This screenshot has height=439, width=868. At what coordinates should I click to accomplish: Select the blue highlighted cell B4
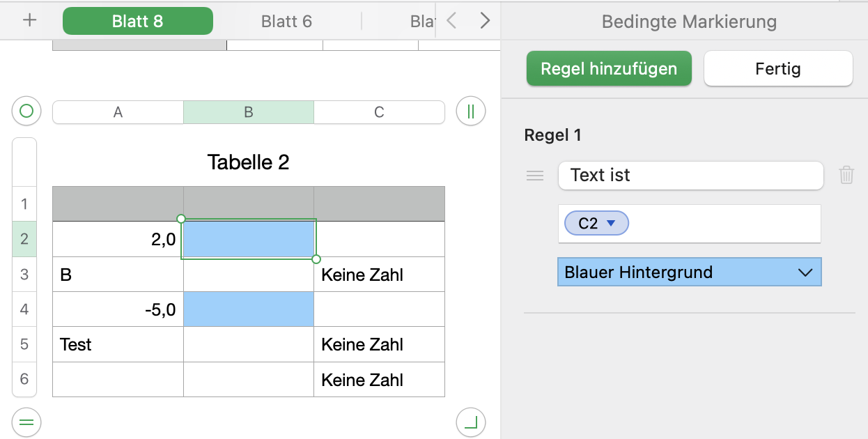coord(249,309)
